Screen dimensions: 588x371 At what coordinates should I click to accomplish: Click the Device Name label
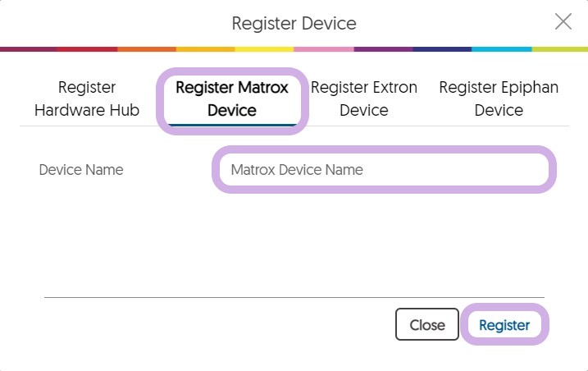coord(81,170)
